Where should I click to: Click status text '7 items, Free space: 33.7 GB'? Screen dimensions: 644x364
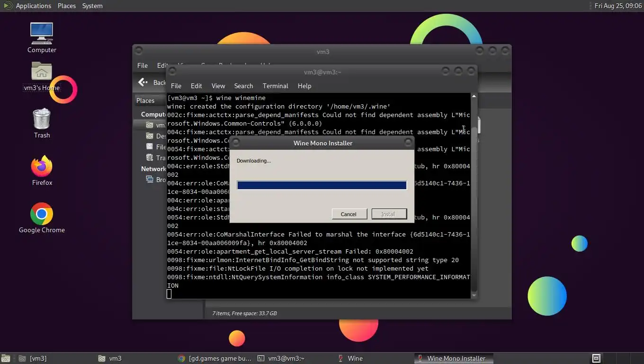[x=244, y=313]
